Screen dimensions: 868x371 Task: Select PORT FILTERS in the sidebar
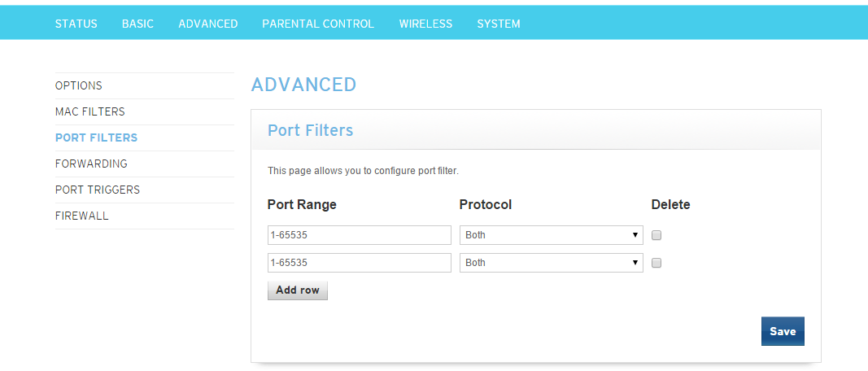[96, 137]
